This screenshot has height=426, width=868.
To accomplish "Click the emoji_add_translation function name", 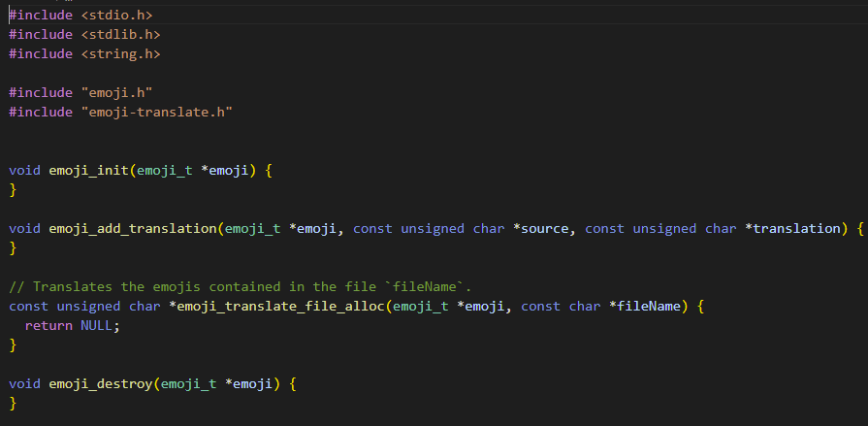I will [x=132, y=228].
